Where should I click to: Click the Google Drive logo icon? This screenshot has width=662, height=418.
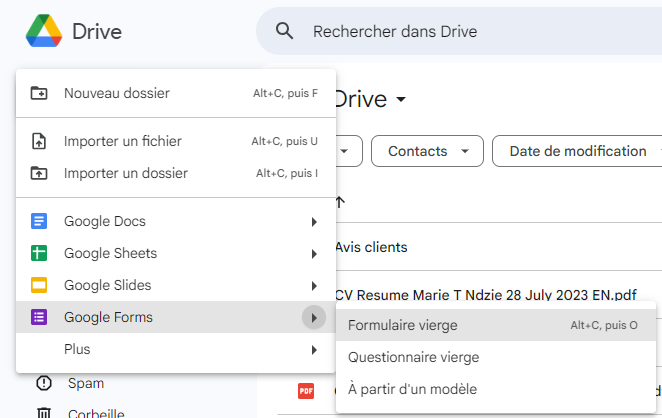click(x=42, y=31)
